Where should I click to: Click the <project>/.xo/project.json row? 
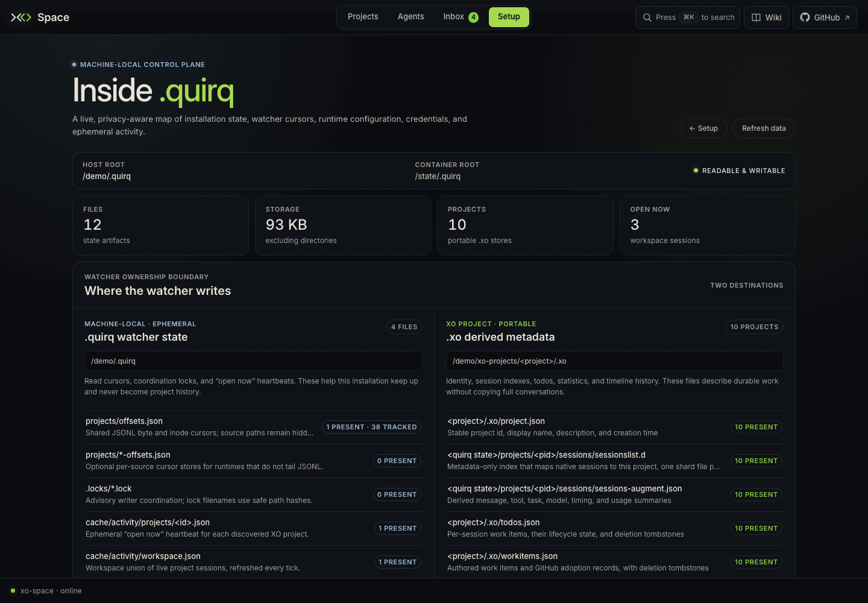(615, 427)
